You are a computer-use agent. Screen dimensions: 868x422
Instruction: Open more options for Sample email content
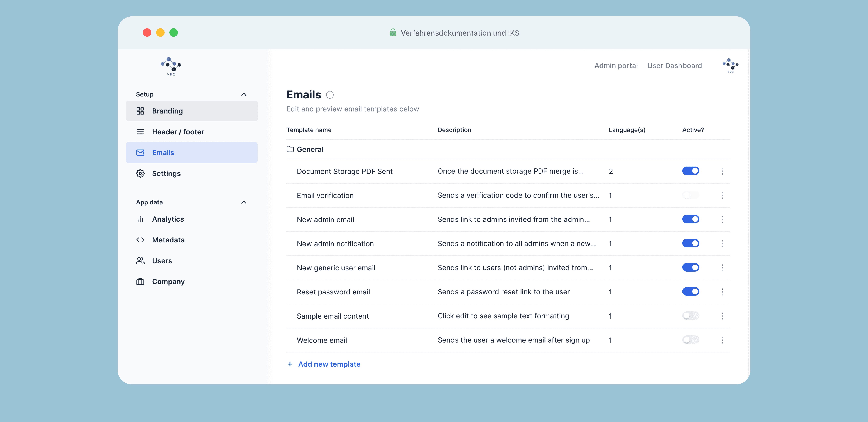722,316
